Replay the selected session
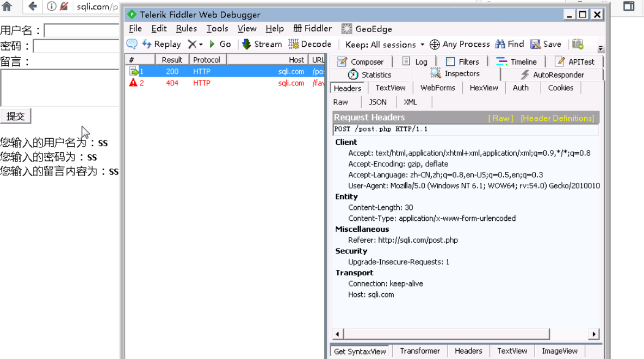 162,44
